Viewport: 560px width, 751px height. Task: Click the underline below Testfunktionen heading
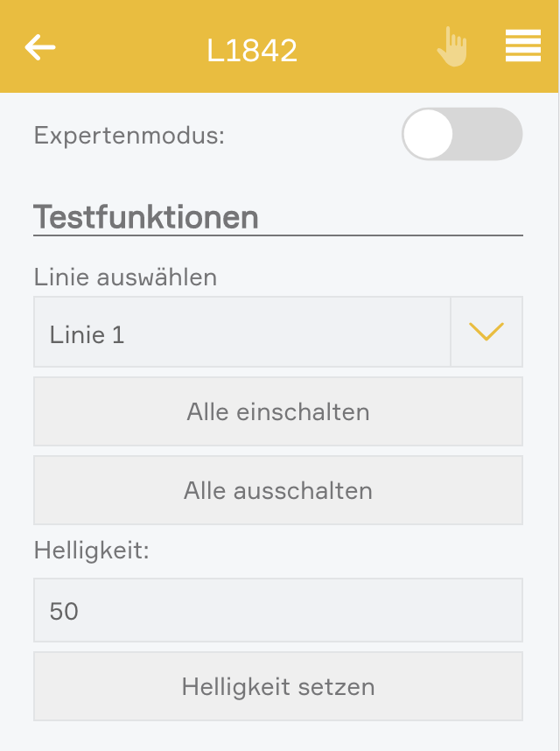(x=278, y=235)
